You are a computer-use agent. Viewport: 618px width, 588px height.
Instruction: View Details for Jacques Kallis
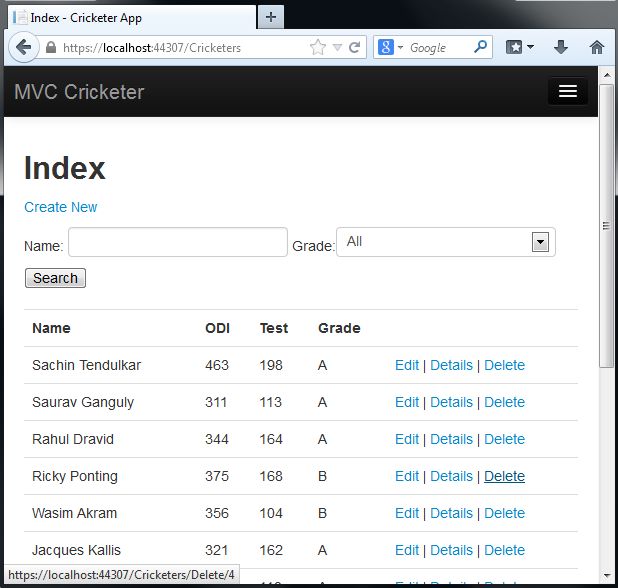point(451,551)
